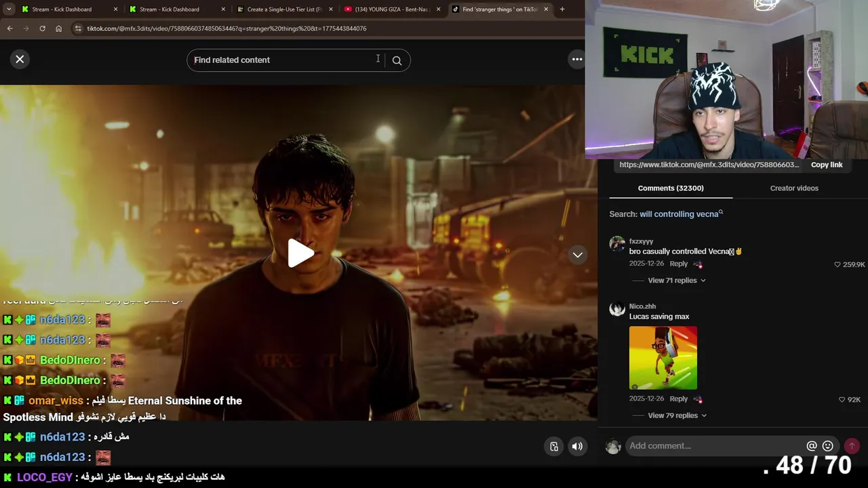Viewport: 868px width, 488px height.
Task: Switch to YOUNG GIZA YouTube tab
Action: [391, 9]
